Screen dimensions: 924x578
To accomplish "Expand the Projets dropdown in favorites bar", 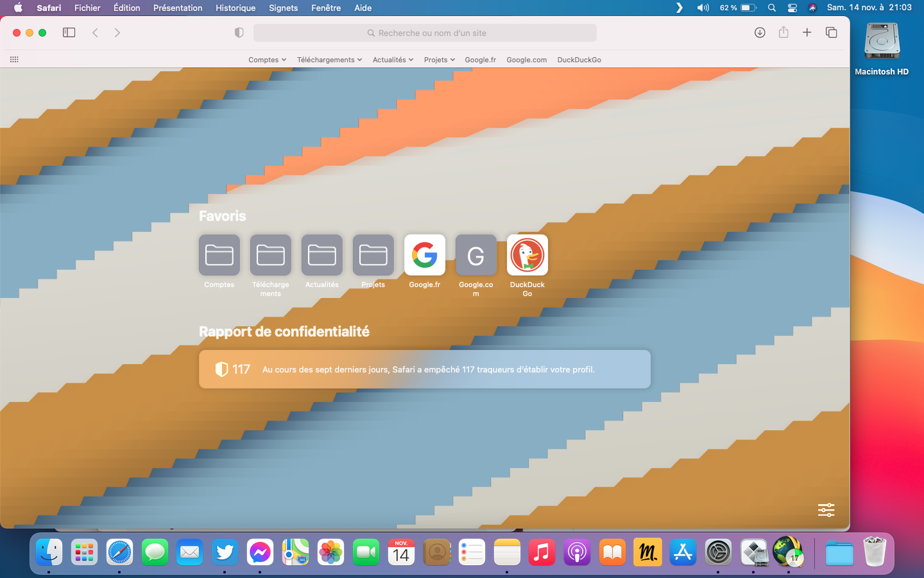I will (440, 60).
